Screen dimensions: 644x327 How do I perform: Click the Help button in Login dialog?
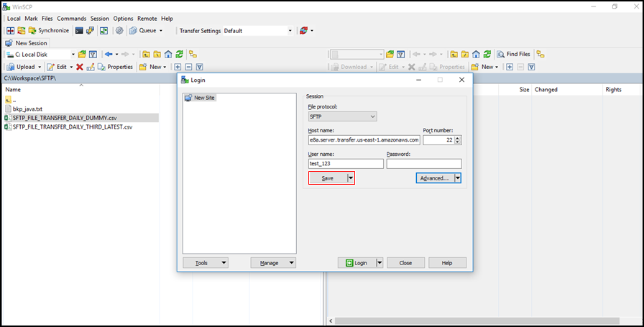(447, 263)
